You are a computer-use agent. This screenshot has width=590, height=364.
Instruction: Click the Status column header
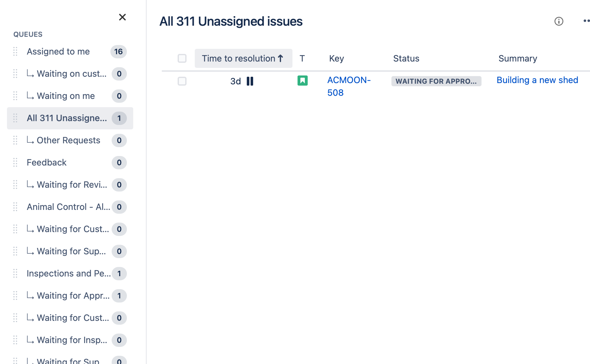pyautogui.click(x=406, y=58)
